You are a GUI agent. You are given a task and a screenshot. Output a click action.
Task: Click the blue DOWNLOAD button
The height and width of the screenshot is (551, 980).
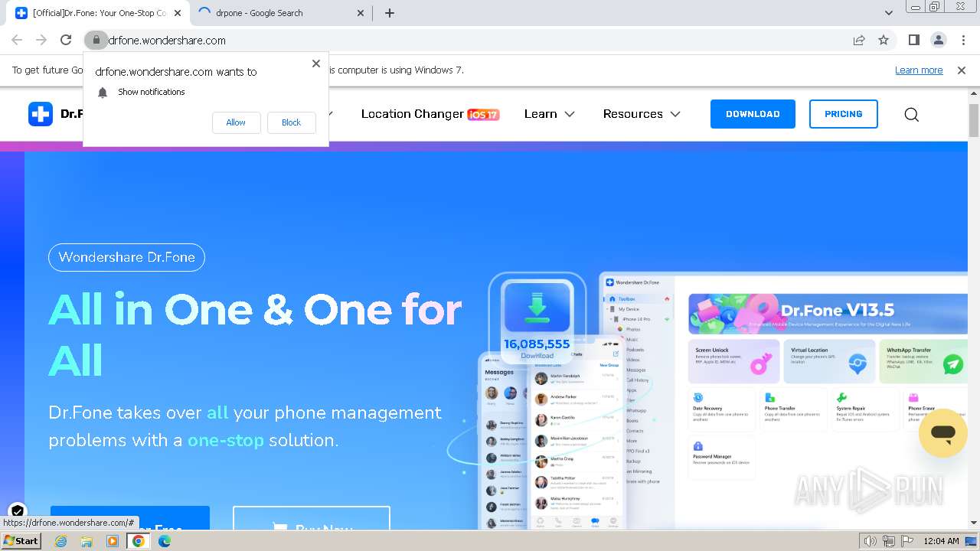coord(753,114)
